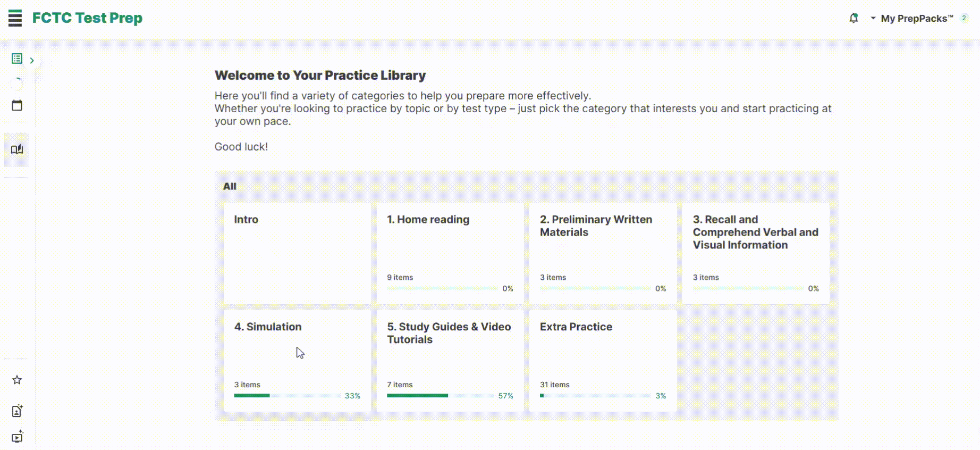The width and height of the screenshot is (980, 450).
Task: Open Recall and Comprehend Verbal card
Action: click(755, 253)
